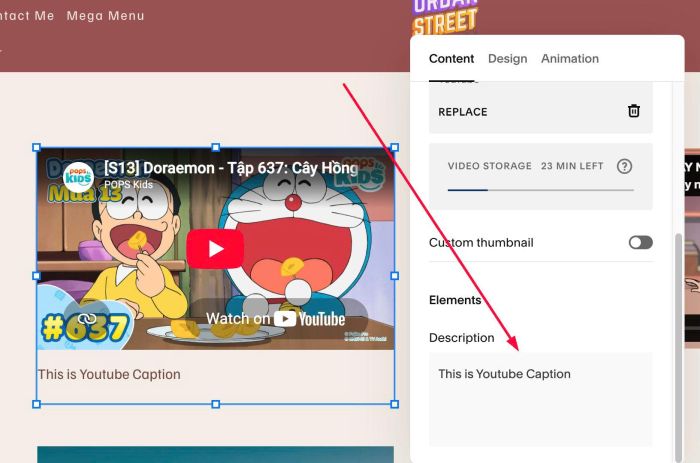Click the top-center resize handle of video block
700x463 pixels.
click(216, 147)
